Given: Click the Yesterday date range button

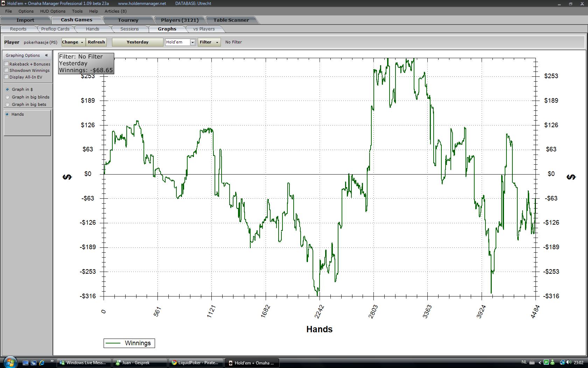Looking at the screenshot, I should click(x=138, y=42).
